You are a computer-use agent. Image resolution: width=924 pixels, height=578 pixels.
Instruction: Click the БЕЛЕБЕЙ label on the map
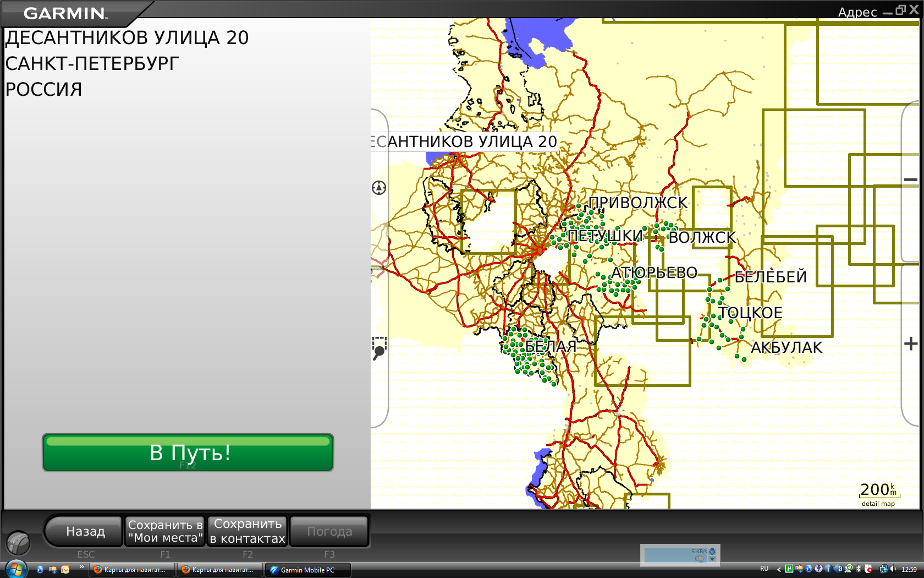(771, 277)
